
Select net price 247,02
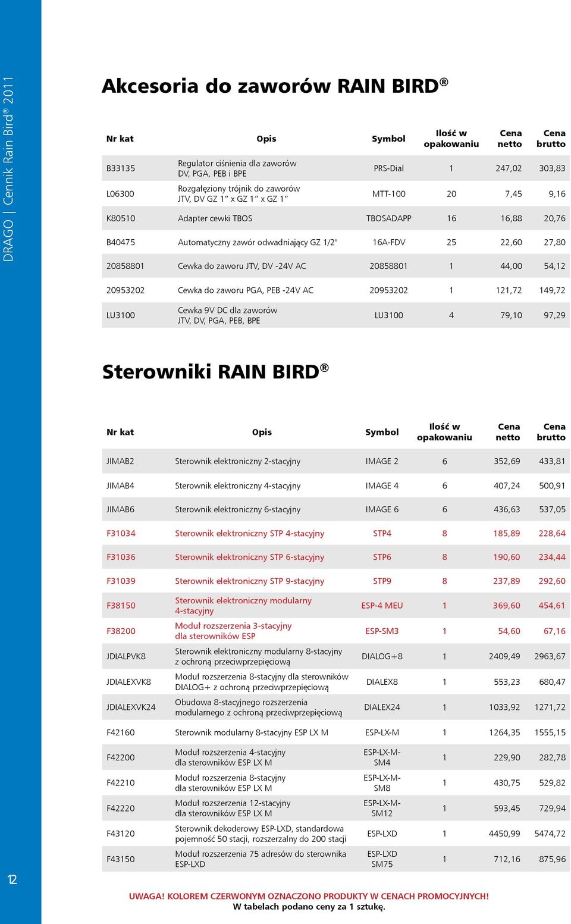tap(509, 168)
